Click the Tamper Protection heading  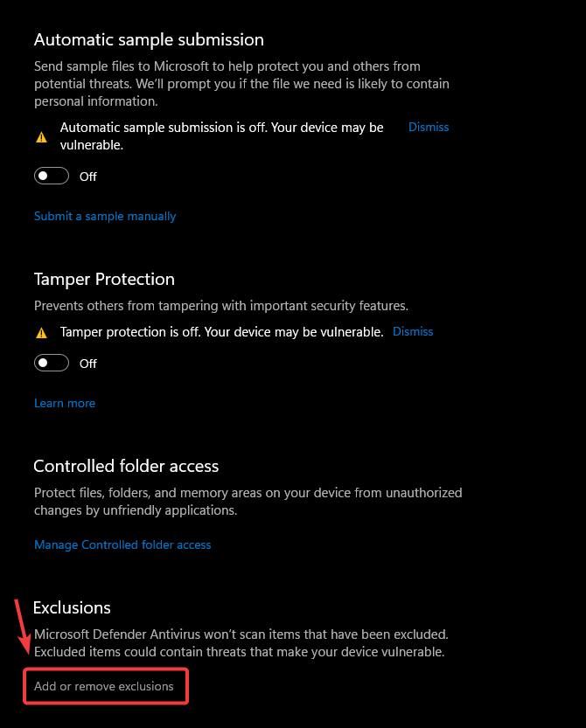(104, 279)
